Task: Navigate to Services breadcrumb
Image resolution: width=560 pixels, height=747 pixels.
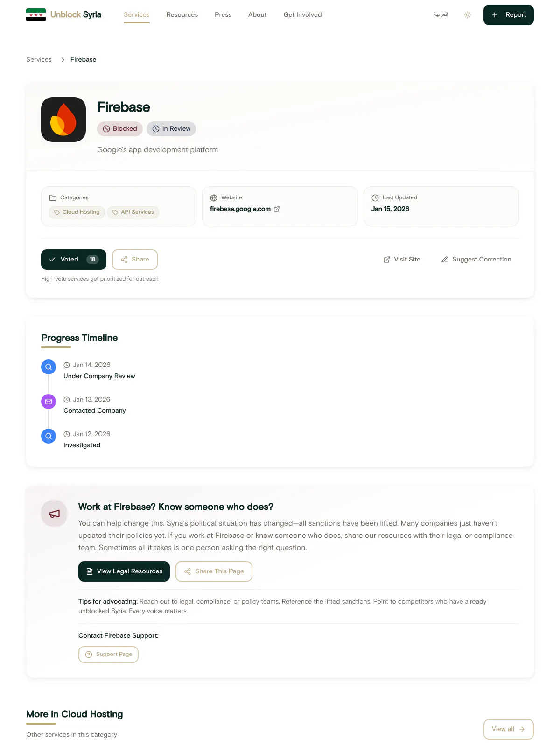Action: tap(39, 60)
